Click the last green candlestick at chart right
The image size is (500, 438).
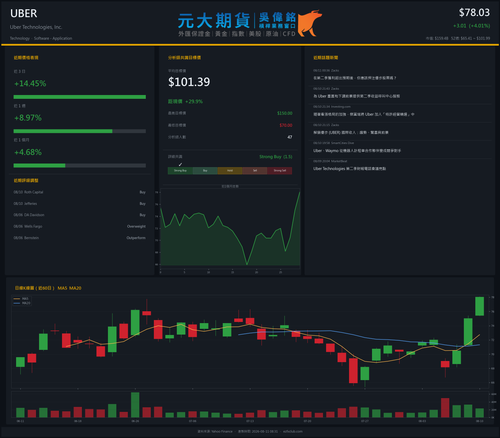pos(479,306)
